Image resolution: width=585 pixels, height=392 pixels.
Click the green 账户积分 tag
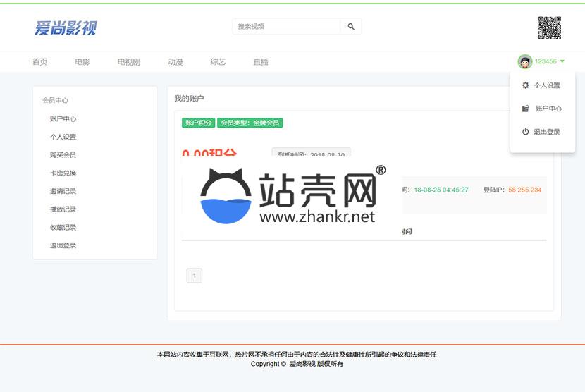198,123
